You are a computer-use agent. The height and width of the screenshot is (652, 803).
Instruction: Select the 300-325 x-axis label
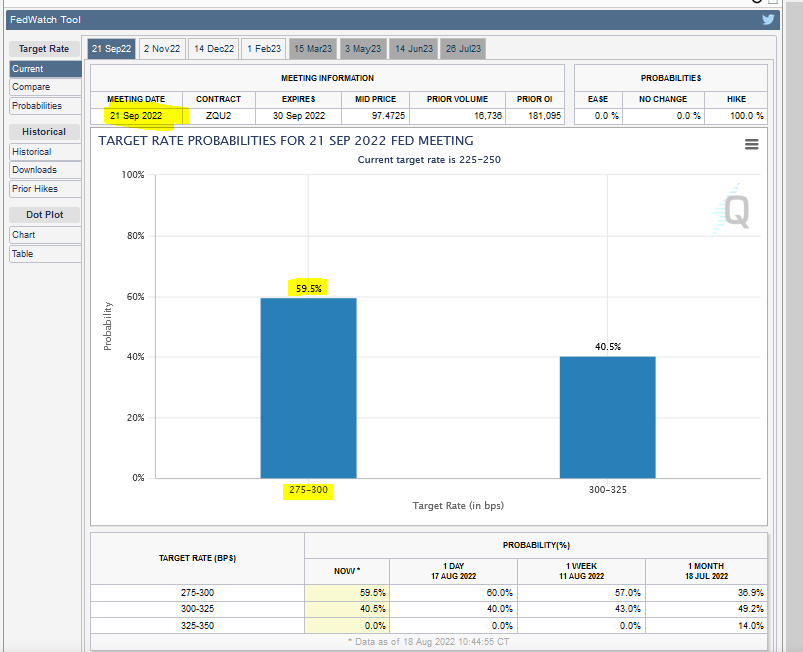(x=607, y=490)
